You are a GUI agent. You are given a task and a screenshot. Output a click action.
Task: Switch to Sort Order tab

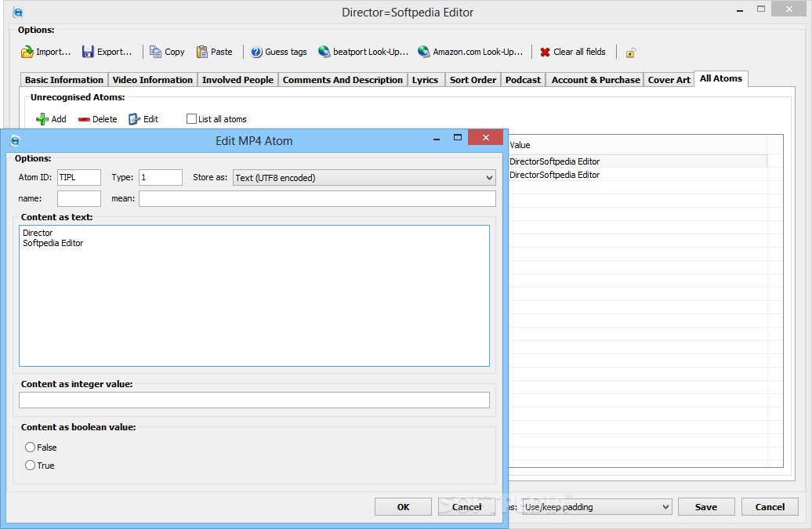tap(473, 80)
